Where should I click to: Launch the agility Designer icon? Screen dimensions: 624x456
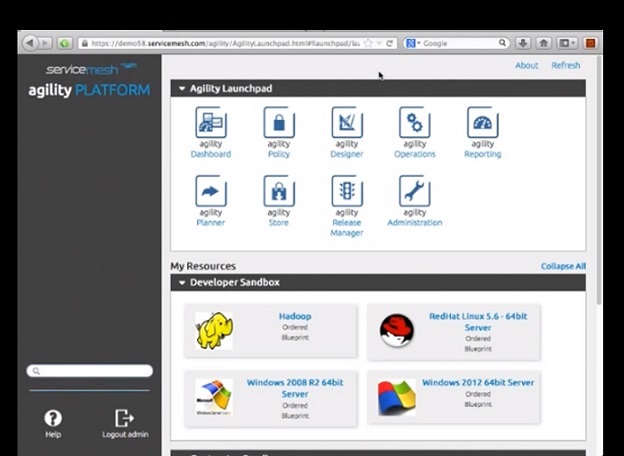tap(346, 123)
